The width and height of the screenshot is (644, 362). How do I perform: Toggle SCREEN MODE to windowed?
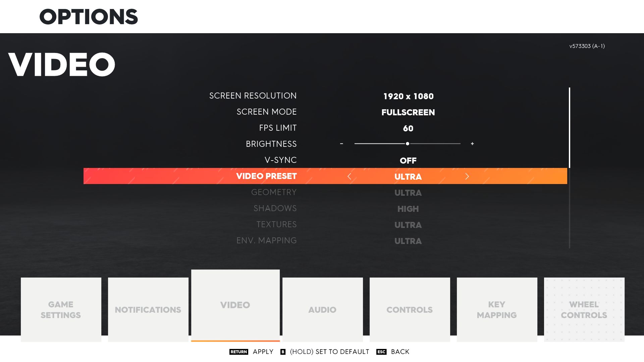408,112
